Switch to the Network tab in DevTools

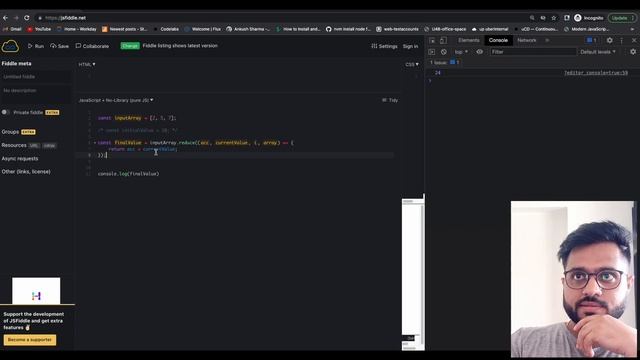coord(527,40)
